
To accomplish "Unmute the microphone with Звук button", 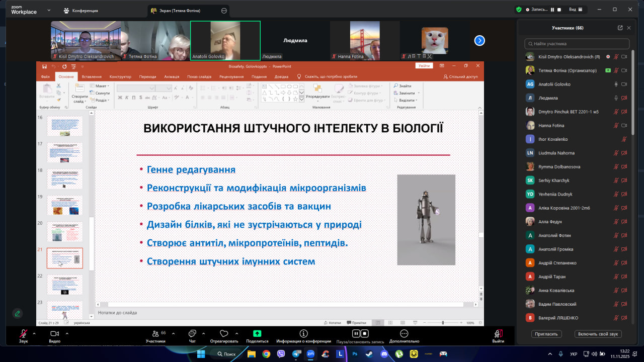I will [x=23, y=333].
